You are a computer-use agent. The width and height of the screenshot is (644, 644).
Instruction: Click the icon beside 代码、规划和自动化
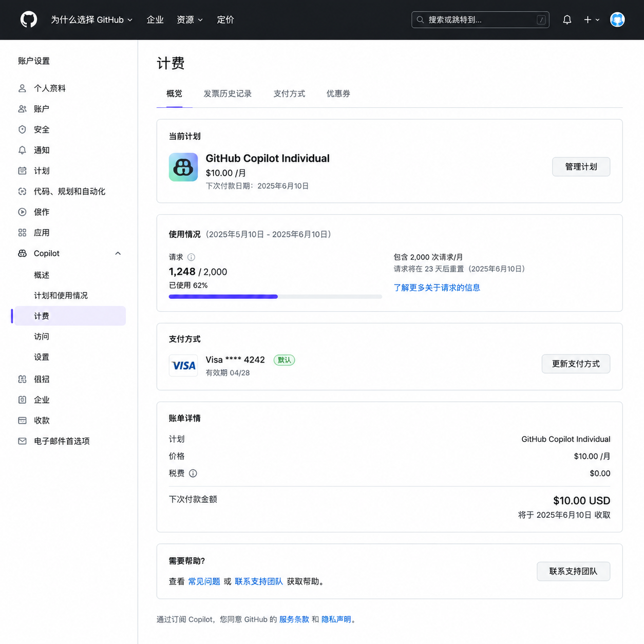click(x=22, y=191)
